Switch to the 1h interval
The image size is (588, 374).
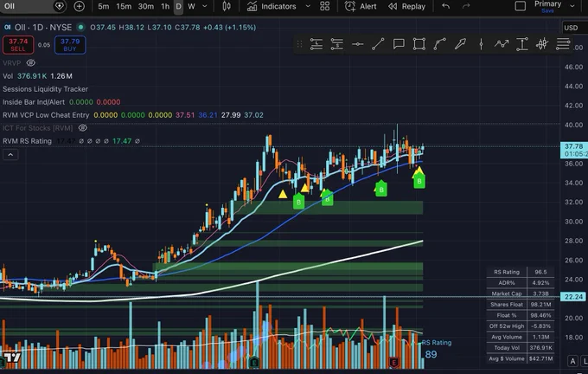[165, 6]
